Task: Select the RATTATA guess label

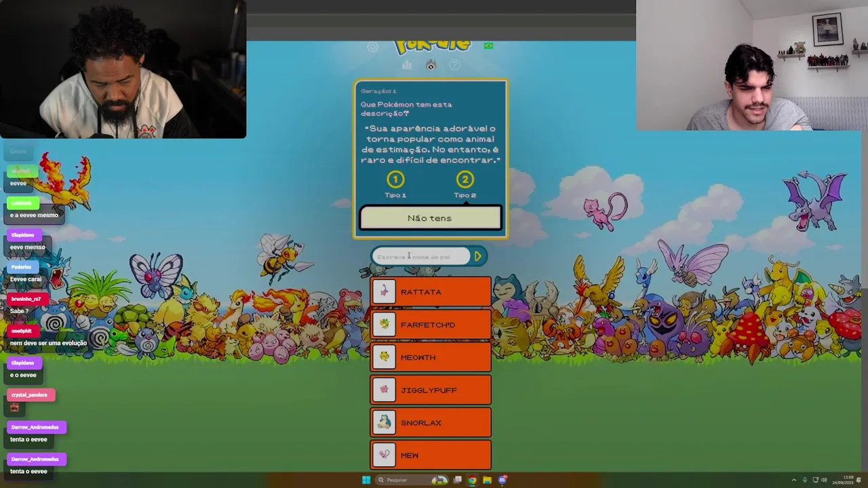Action: pos(420,292)
